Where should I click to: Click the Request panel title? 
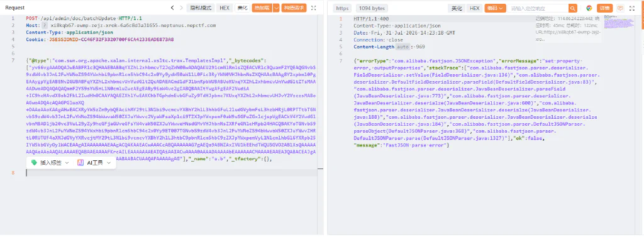(15, 8)
